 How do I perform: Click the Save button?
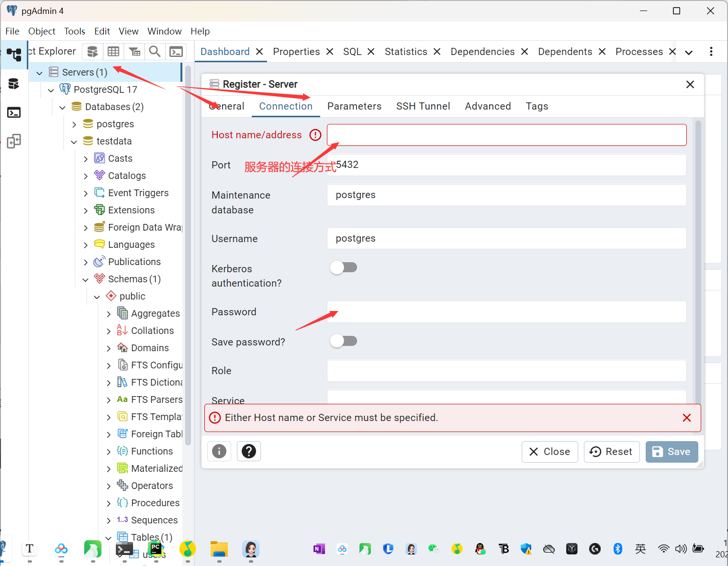tap(672, 452)
